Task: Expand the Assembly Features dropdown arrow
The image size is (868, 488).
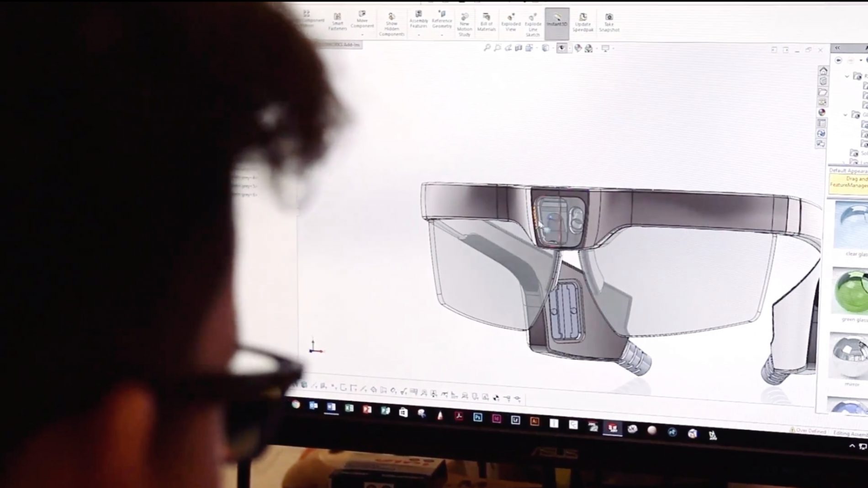Action: pyautogui.click(x=418, y=35)
